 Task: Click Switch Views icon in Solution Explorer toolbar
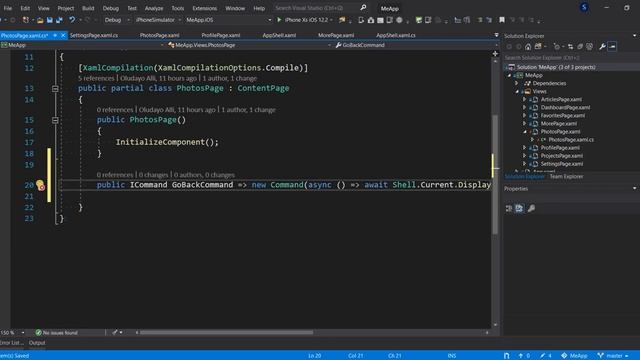point(538,47)
